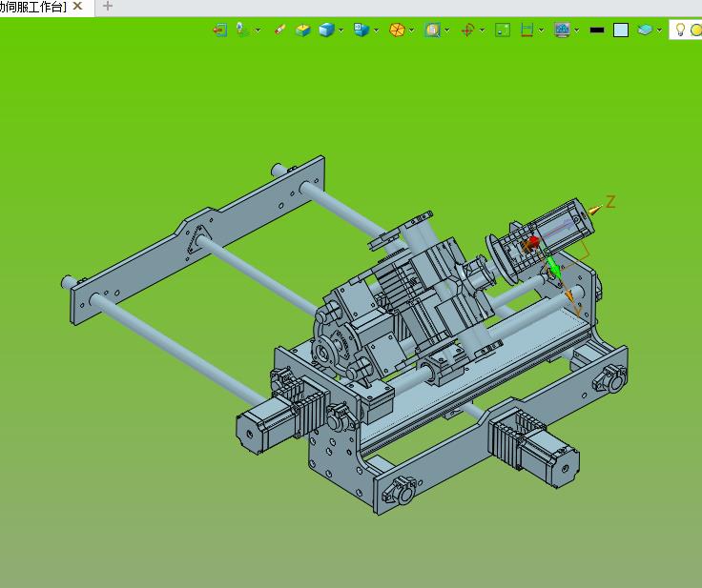Viewport: 702px width, 588px height.
Task: Click the view orientation cube icon
Action: click(x=361, y=30)
